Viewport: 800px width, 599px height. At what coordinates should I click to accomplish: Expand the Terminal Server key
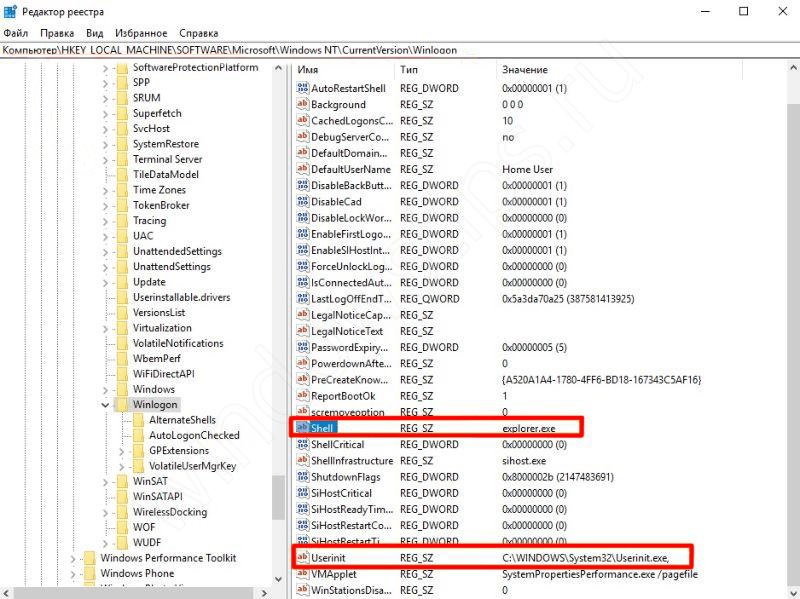tap(106, 160)
